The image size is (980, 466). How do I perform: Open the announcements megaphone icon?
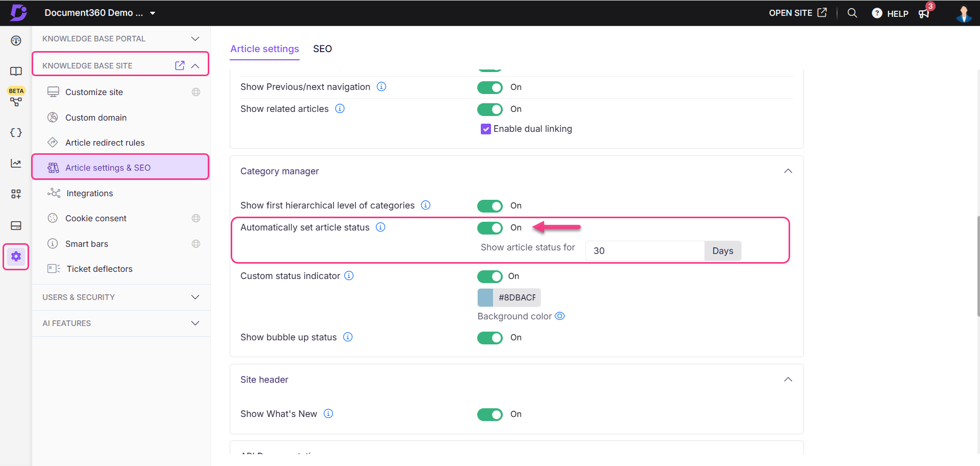point(924,13)
